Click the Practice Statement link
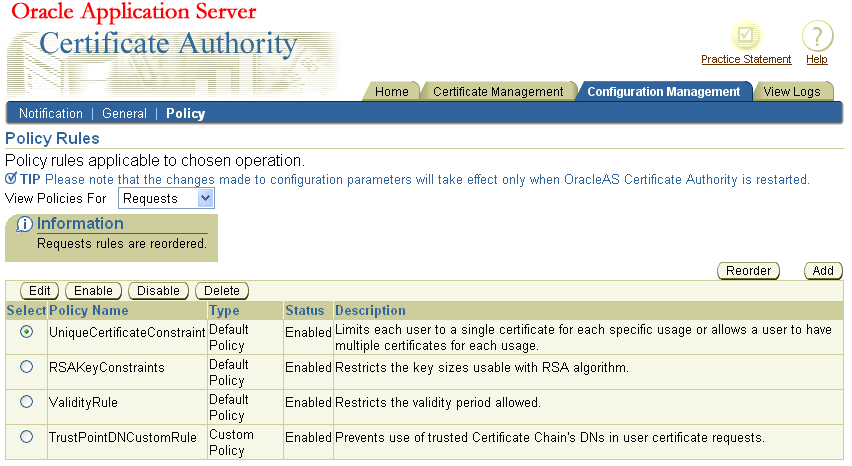 (746, 59)
